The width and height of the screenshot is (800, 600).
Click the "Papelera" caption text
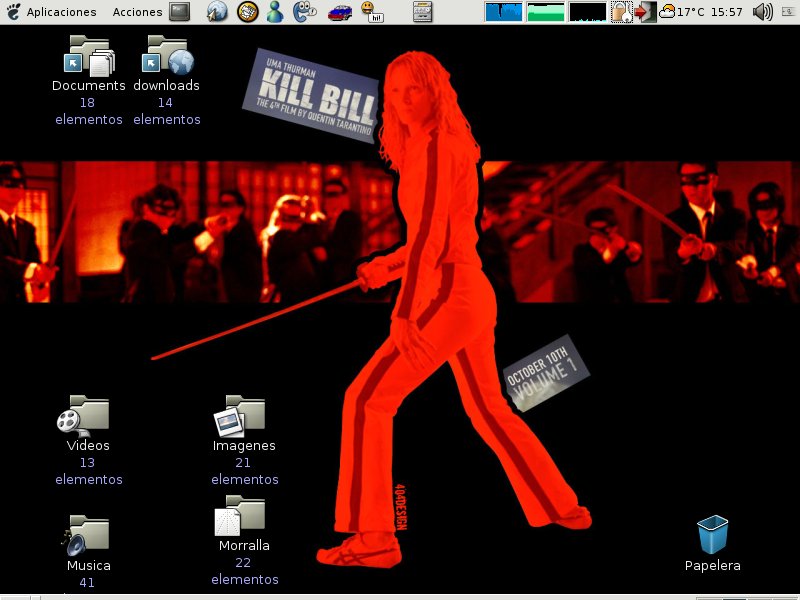(x=712, y=565)
